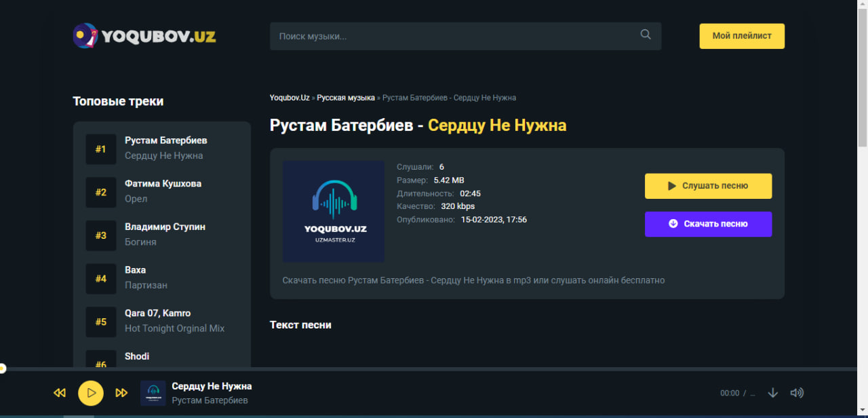Click the Длительность label
This screenshot has height=418, width=868.
tap(425, 193)
